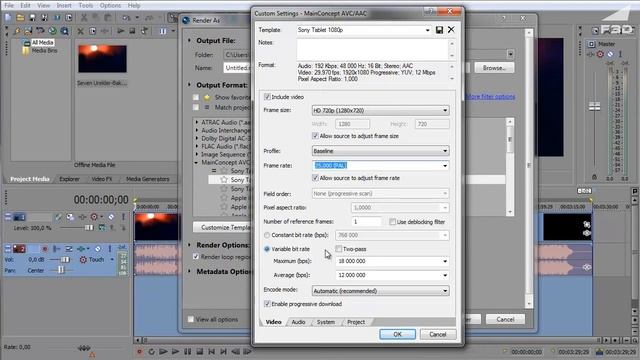
Task: Open the Tools menu
Action: point(86,5)
